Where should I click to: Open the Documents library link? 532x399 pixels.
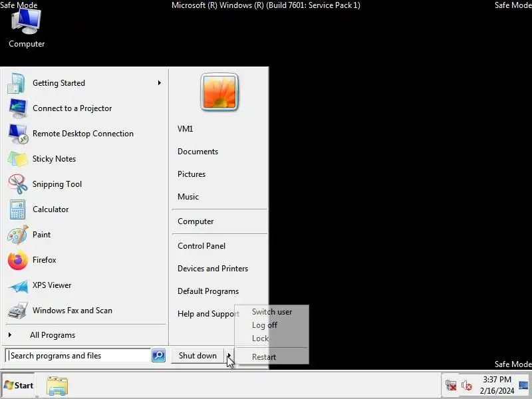click(x=198, y=152)
